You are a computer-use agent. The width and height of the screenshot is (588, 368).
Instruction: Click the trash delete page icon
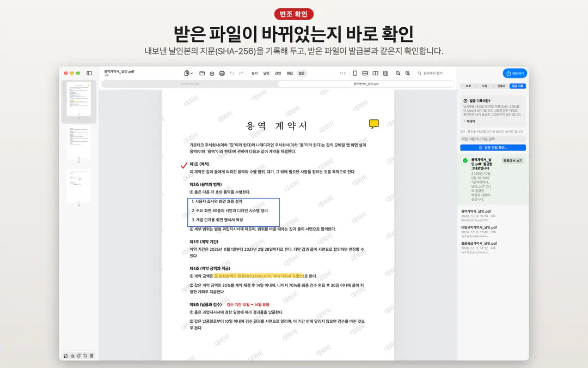[x=91, y=355]
